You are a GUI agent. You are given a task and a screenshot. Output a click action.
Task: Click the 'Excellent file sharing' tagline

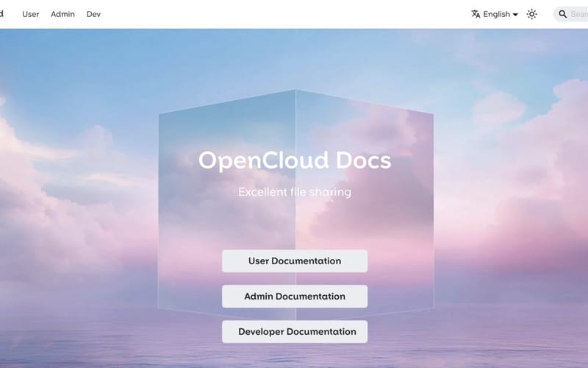pyautogui.click(x=295, y=192)
